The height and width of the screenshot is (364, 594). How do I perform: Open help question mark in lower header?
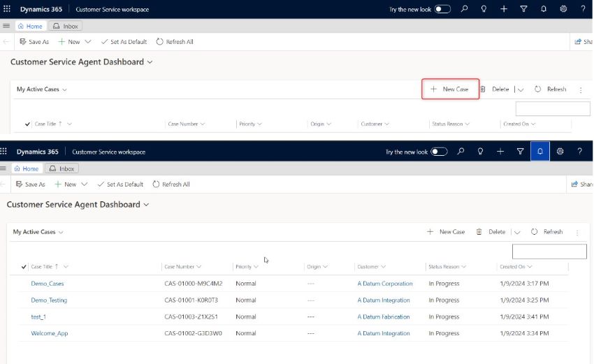point(579,152)
